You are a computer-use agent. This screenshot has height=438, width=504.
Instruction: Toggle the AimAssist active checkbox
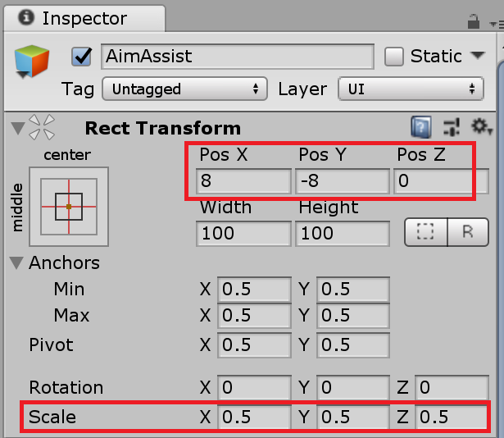coord(82,57)
